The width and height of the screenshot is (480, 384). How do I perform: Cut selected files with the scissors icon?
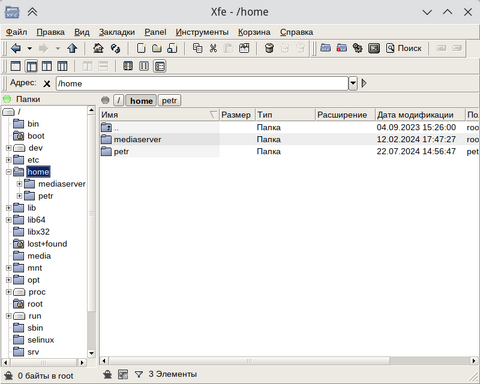pos(213,49)
